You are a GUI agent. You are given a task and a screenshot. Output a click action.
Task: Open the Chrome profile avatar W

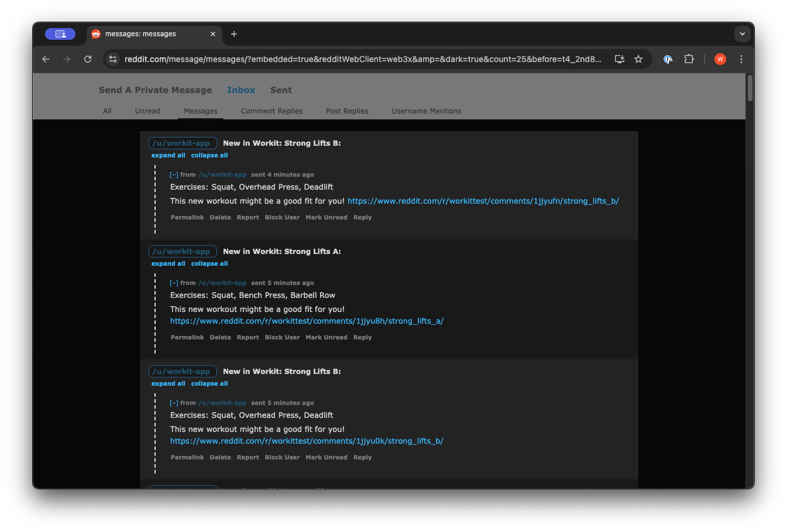720,59
